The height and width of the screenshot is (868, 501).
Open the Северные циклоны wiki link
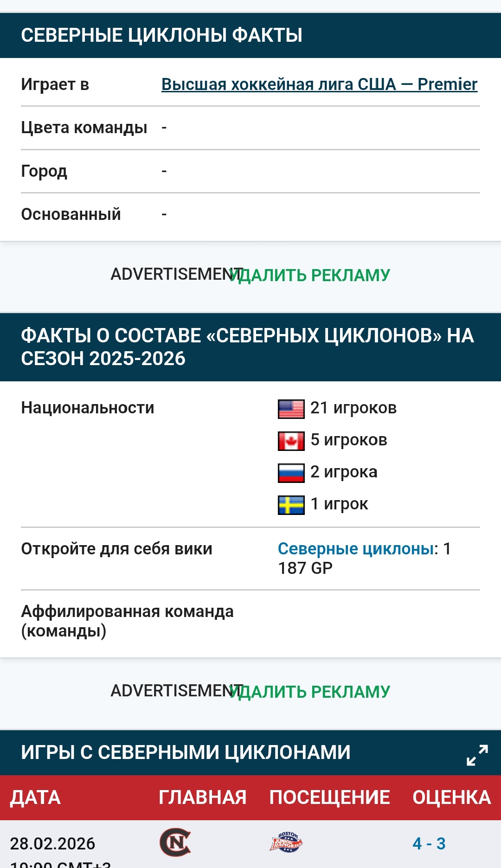pos(356,549)
